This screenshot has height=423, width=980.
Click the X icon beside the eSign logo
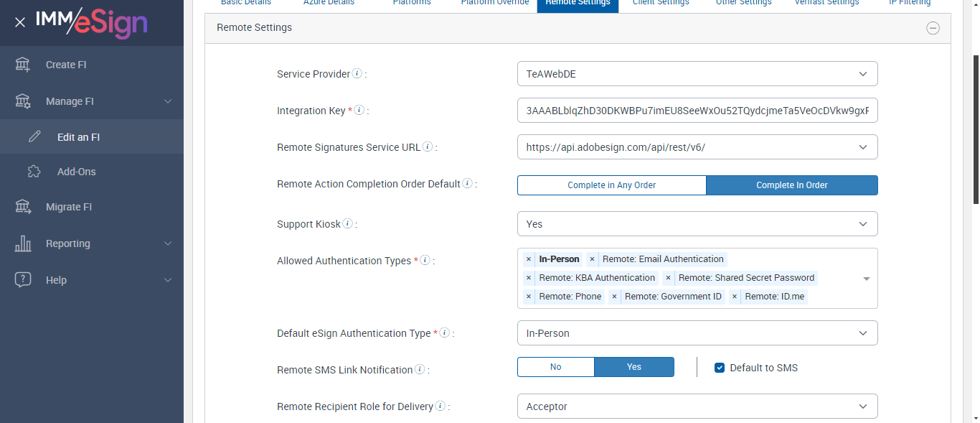20,22
